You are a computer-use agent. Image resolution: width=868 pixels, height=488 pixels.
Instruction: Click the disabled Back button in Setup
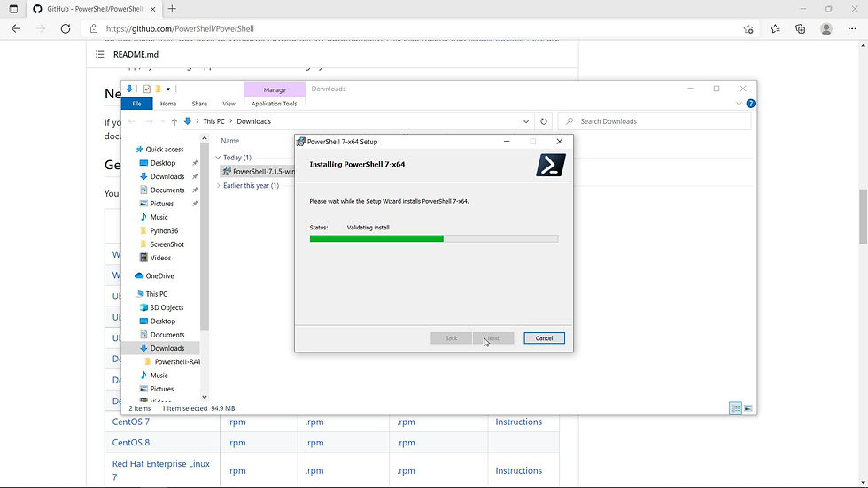(x=451, y=338)
